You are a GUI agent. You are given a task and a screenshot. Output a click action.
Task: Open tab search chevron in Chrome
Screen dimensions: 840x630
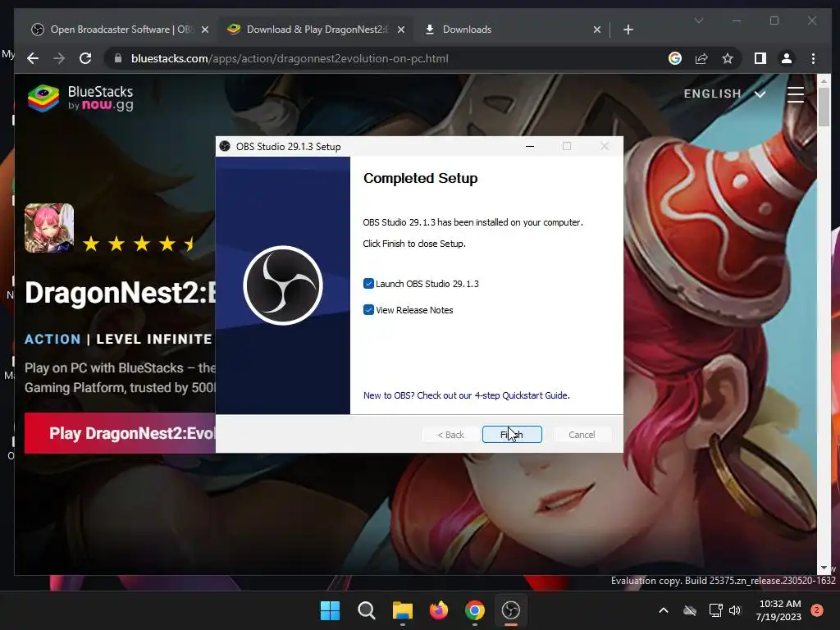(699, 21)
